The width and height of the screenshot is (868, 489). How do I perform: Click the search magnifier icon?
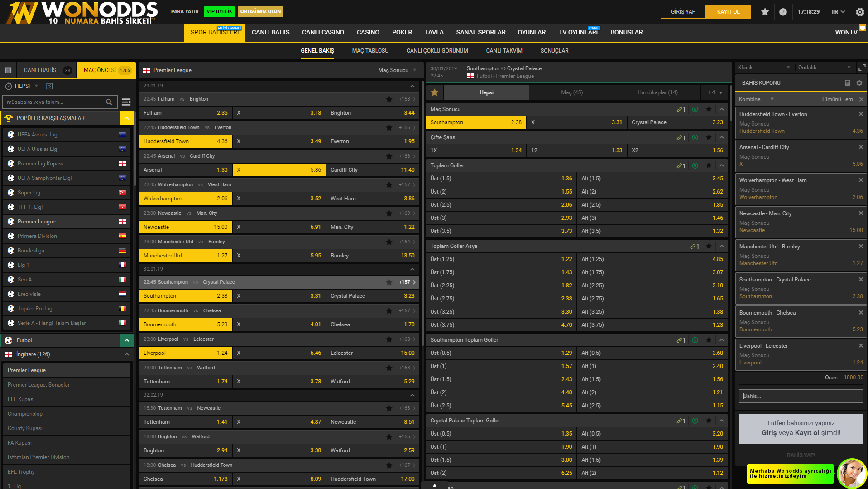[x=109, y=102]
